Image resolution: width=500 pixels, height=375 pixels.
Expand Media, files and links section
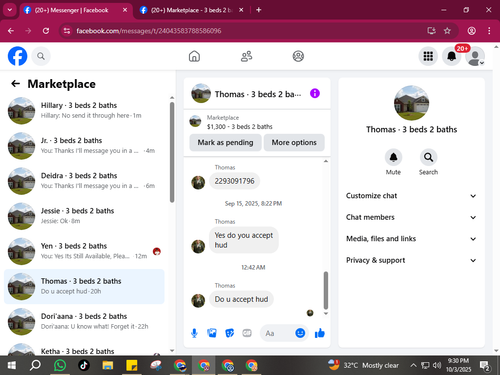pyautogui.click(x=411, y=239)
